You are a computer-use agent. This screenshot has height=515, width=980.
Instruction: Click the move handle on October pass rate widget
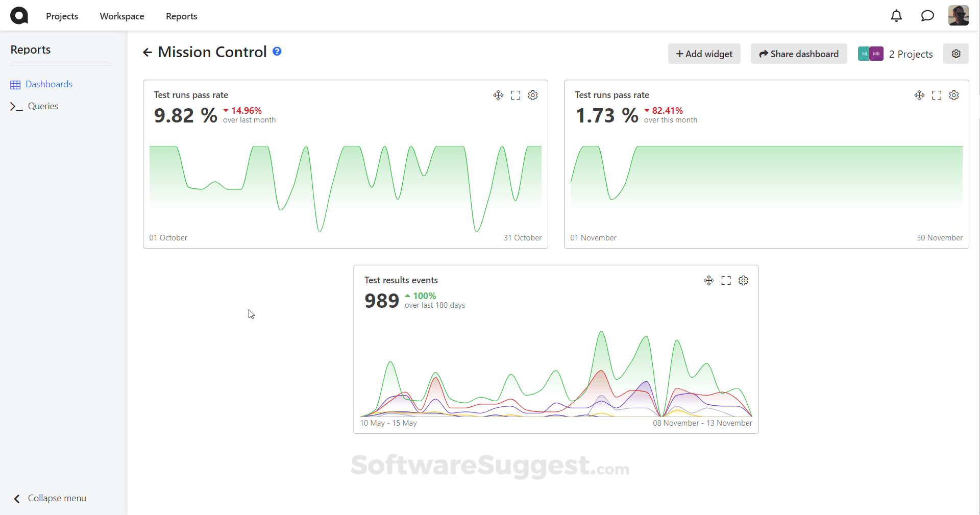[498, 95]
